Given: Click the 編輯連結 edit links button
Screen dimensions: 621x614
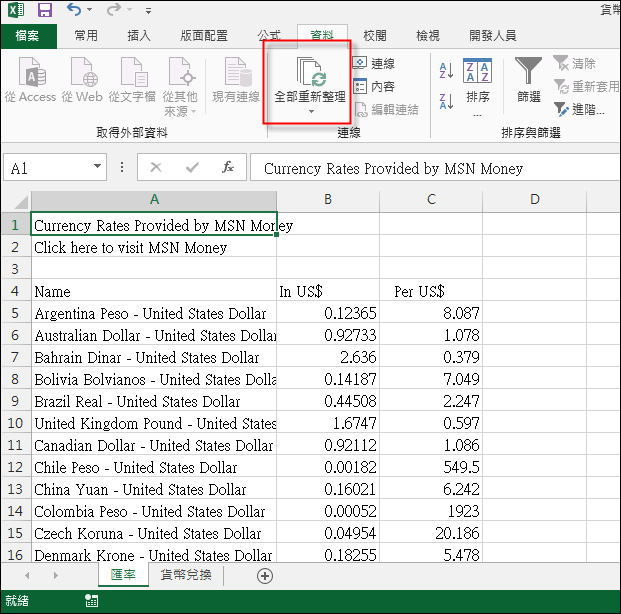Looking at the screenshot, I should (387, 110).
